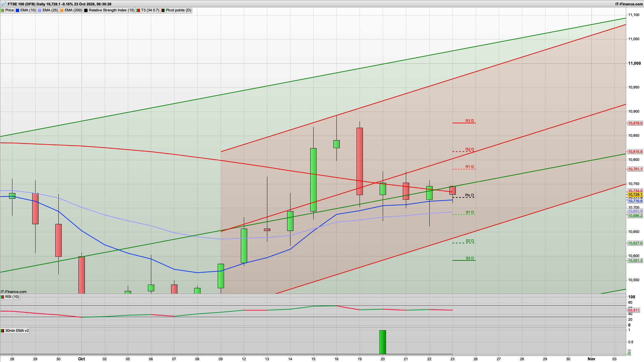Open Pivot points (D) indicator label
This screenshot has width=644, height=362.
176,10
